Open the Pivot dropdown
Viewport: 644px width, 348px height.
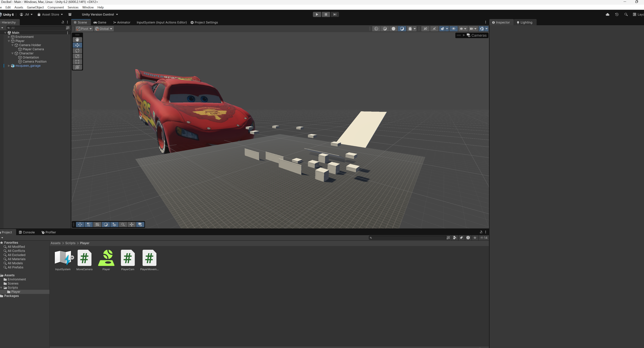tap(84, 29)
